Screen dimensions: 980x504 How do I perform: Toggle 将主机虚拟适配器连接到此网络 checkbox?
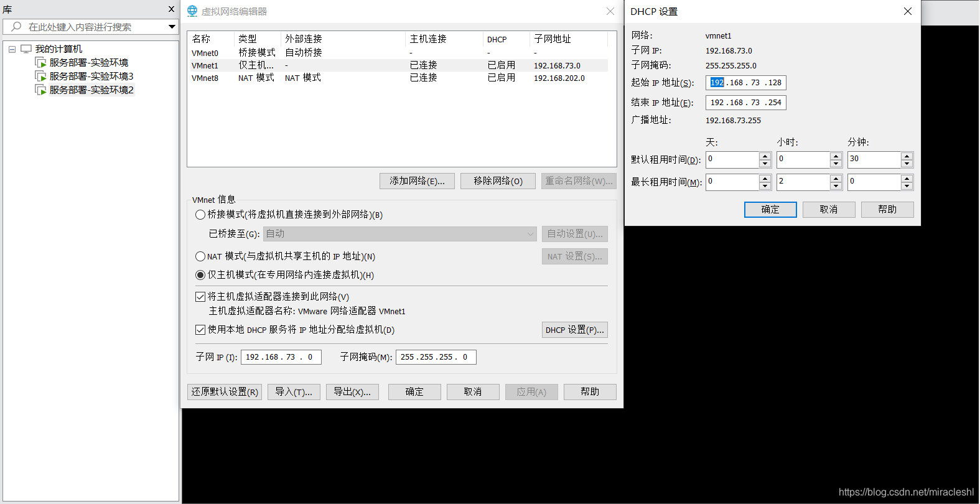(x=200, y=297)
